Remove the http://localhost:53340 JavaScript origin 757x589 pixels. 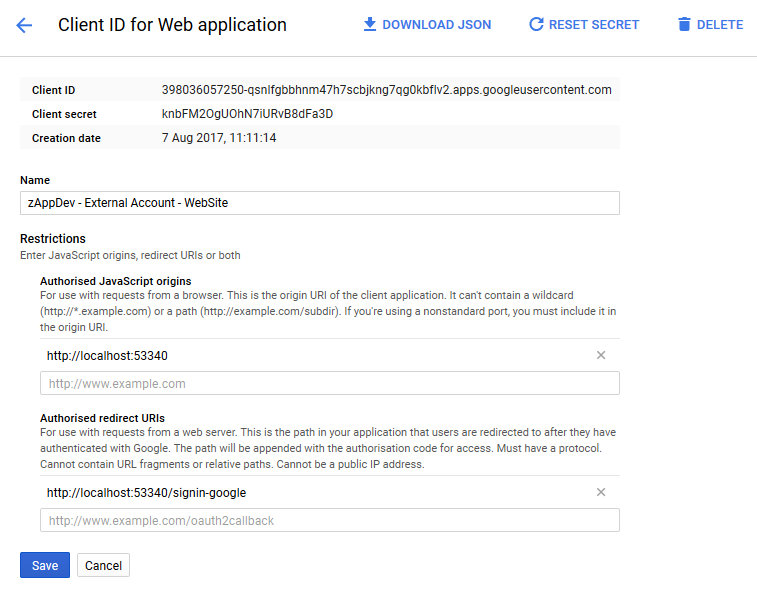pos(601,355)
